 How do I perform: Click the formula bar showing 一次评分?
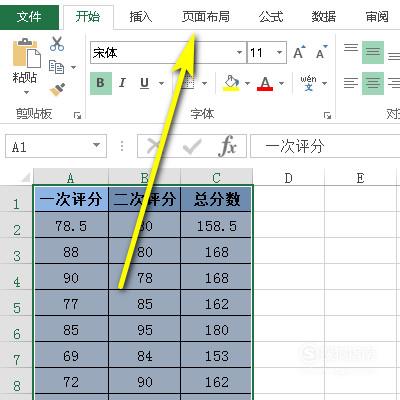tap(325, 146)
